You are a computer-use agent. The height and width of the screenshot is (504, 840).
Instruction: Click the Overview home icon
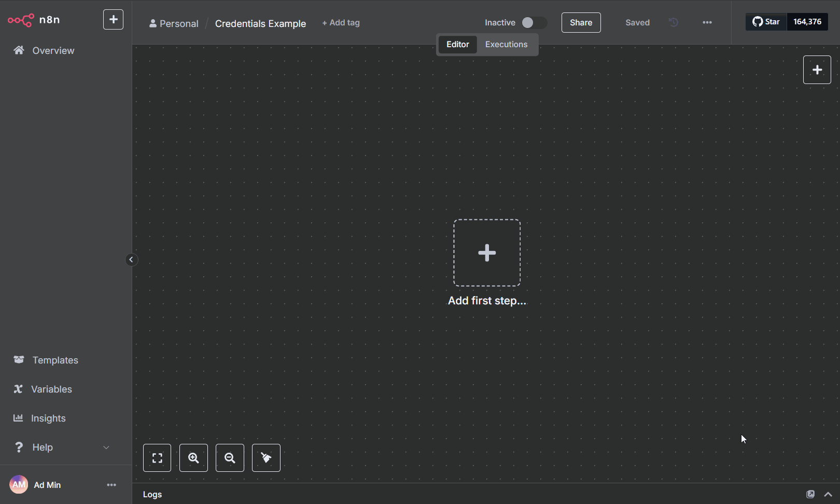click(x=19, y=50)
